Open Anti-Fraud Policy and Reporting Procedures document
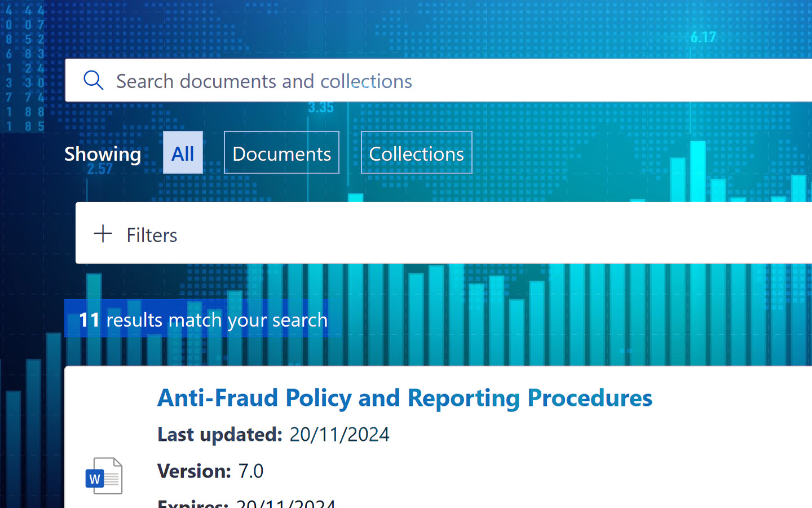The width and height of the screenshot is (812, 508). pyautogui.click(x=405, y=398)
